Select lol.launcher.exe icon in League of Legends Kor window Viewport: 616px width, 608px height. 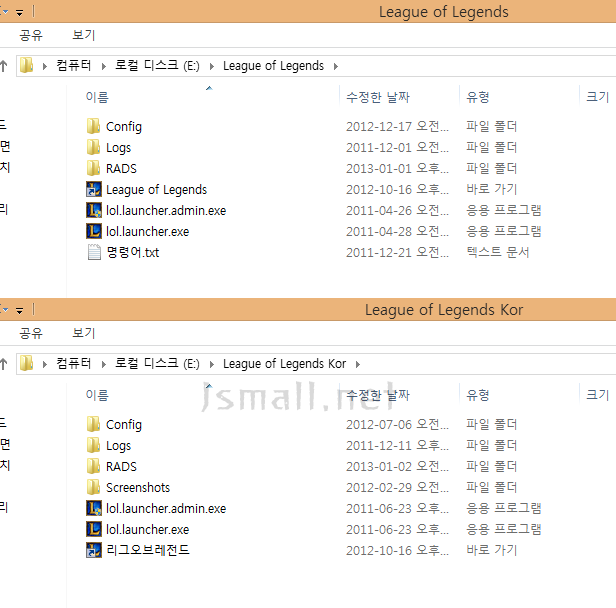point(94,529)
